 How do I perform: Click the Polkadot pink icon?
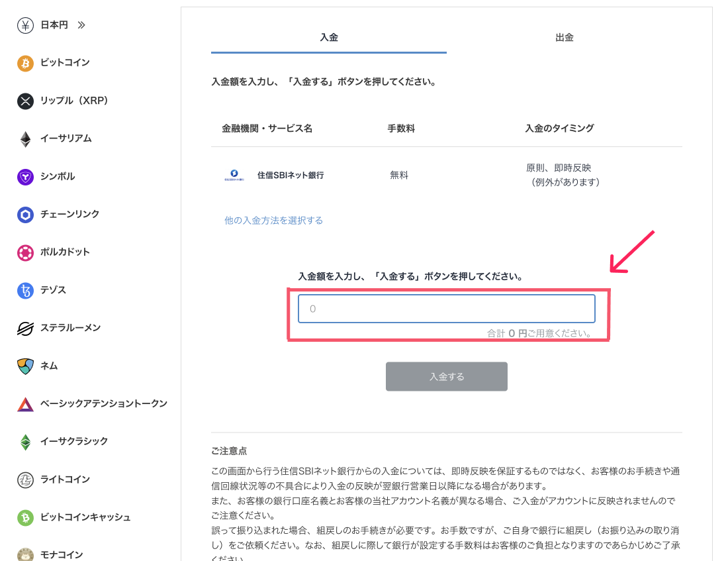[25, 252]
